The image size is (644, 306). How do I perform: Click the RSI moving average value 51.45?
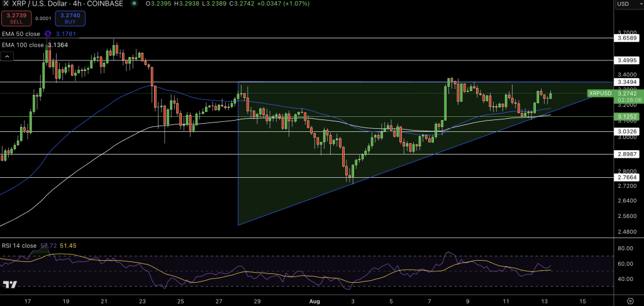68,246
